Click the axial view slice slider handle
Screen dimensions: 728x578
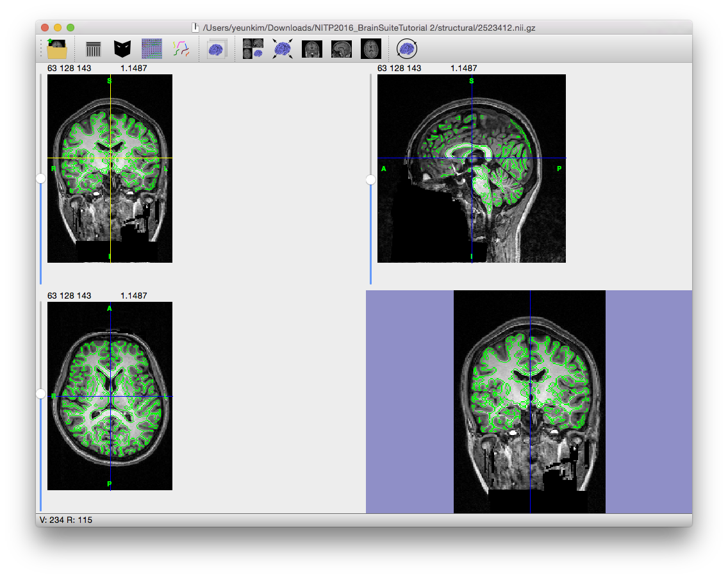40,394
